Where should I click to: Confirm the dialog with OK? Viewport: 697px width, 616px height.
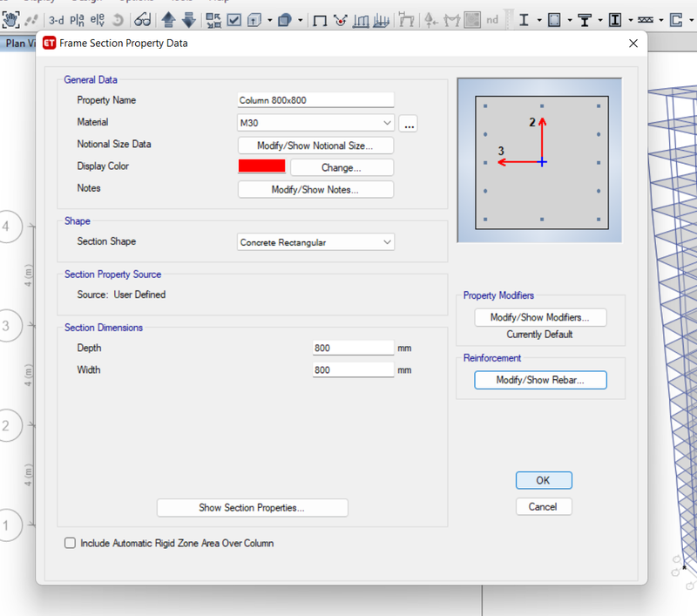coord(544,480)
